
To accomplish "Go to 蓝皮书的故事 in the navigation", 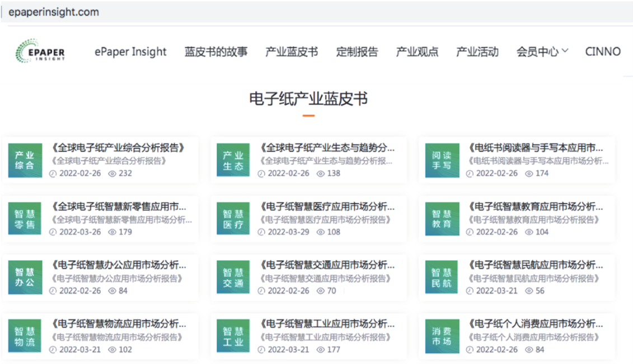I will pos(216,52).
